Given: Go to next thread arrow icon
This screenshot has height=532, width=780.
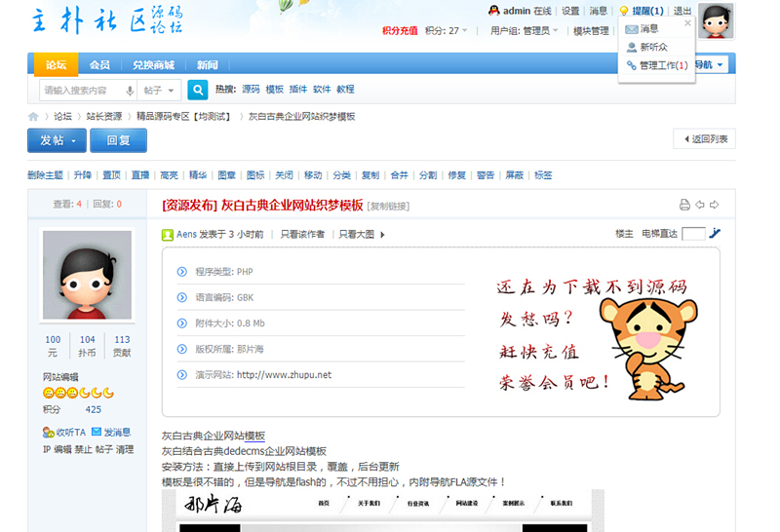Looking at the screenshot, I should click(x=715, y=205).
